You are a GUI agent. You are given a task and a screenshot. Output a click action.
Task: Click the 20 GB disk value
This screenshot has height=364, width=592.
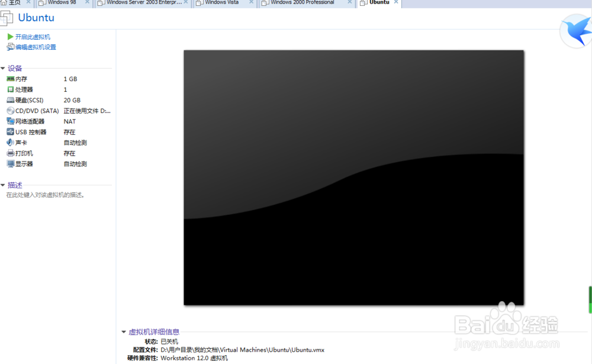coord(72,100)
